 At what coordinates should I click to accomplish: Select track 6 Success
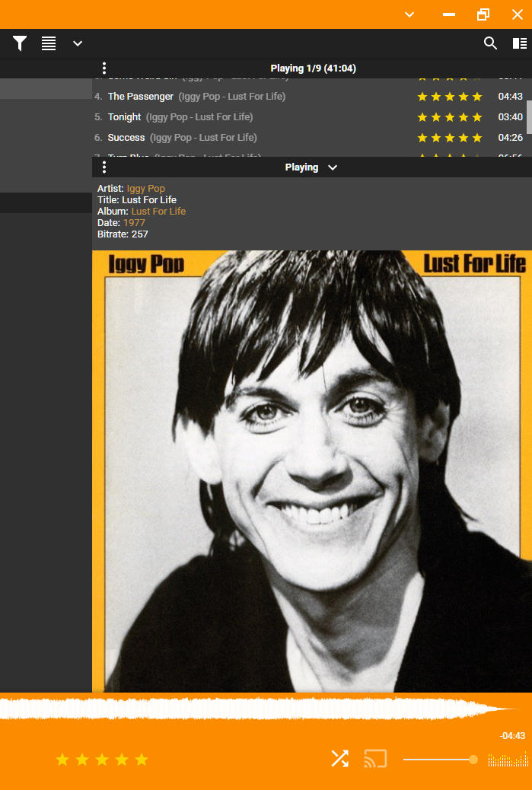(310, 138)
